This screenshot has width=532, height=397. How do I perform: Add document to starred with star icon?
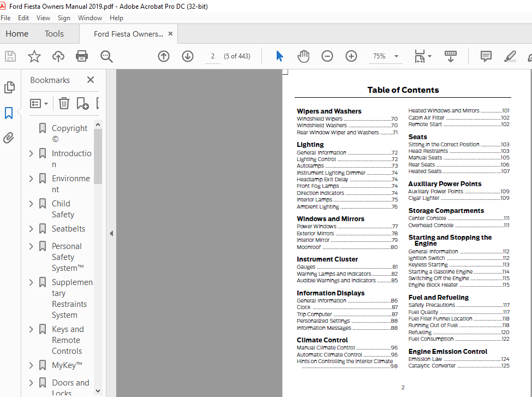pyautogui.click(x=34, y=56)
